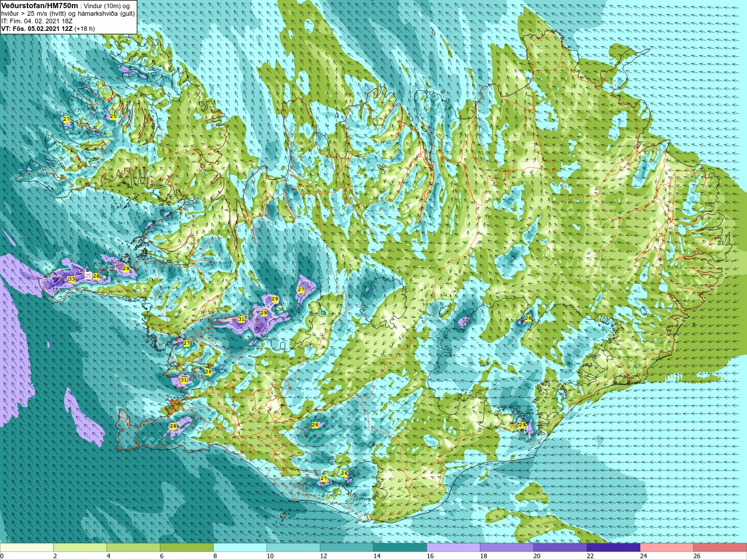Select the 18–20 m/s legend color swatch
The image size is (747, 560).
tap(507, 548)
